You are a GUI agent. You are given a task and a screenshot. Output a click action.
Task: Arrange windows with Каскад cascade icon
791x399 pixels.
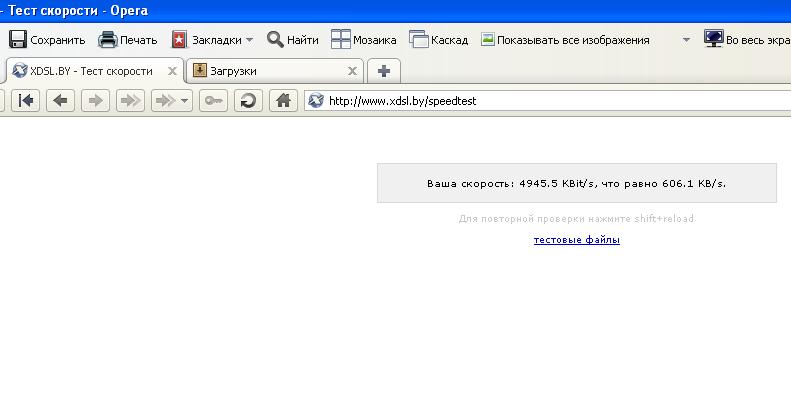[x=419, y=39]
